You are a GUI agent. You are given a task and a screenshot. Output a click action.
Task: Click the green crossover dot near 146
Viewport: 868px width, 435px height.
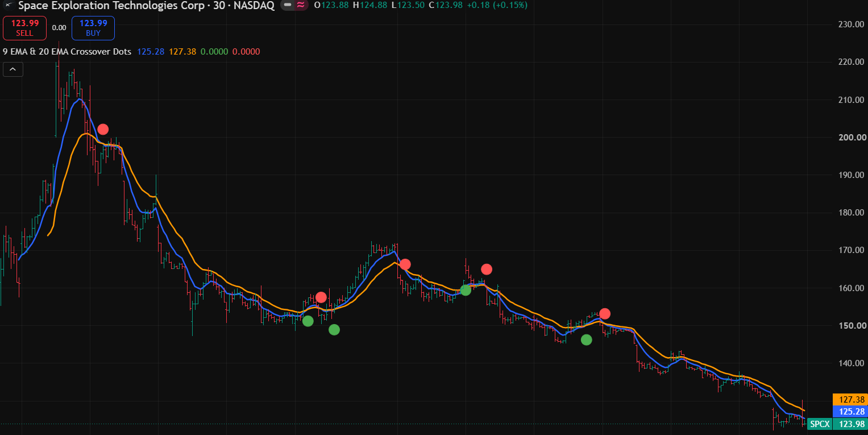(x=587, y=339)
